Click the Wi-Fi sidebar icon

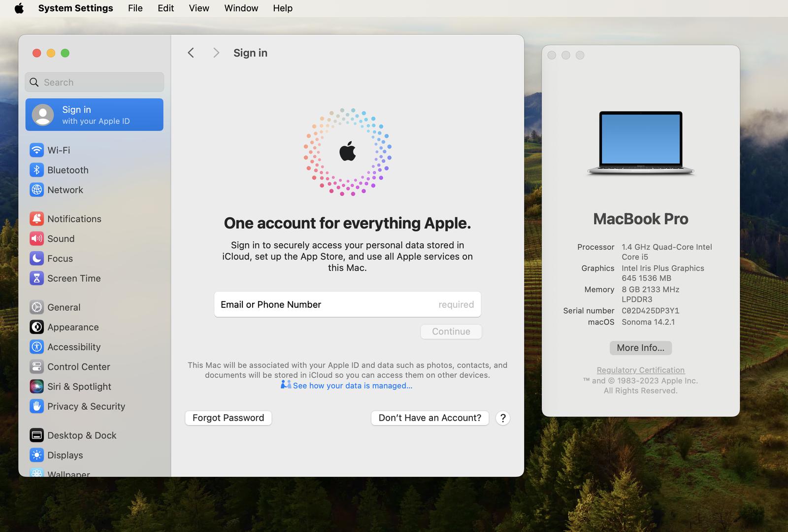coord(36,150)
